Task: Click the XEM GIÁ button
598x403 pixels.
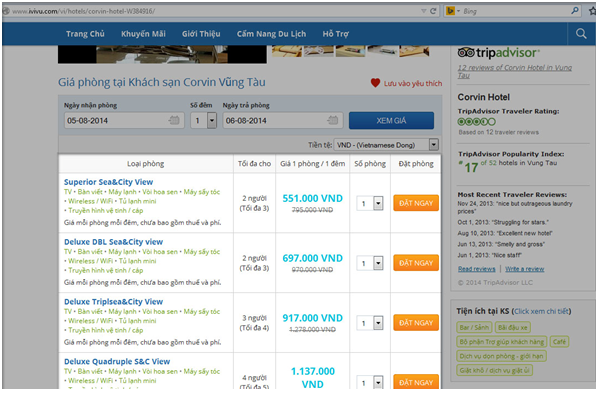Action: pos(391,120)
